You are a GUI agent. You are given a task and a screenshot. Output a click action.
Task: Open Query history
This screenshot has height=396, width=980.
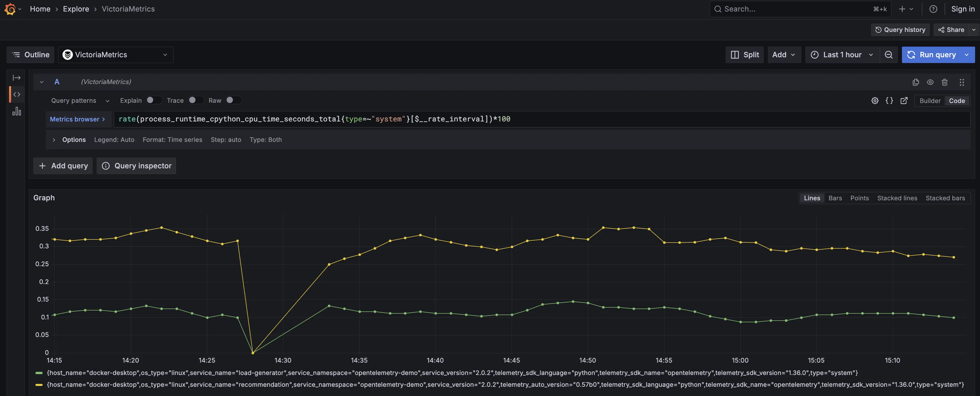click(900, 30)
